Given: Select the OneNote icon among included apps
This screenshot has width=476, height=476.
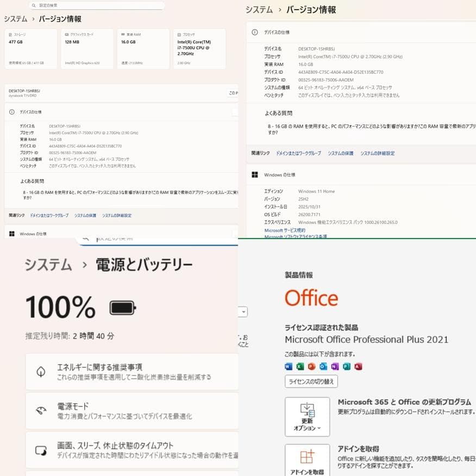Looking at the screenshot, I should point(333,366).
